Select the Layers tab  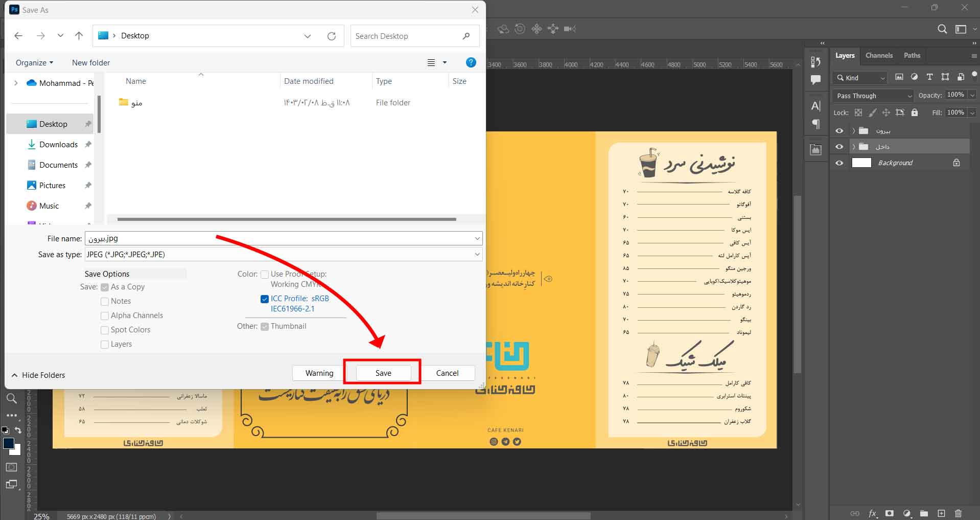(x=845, y=55)
